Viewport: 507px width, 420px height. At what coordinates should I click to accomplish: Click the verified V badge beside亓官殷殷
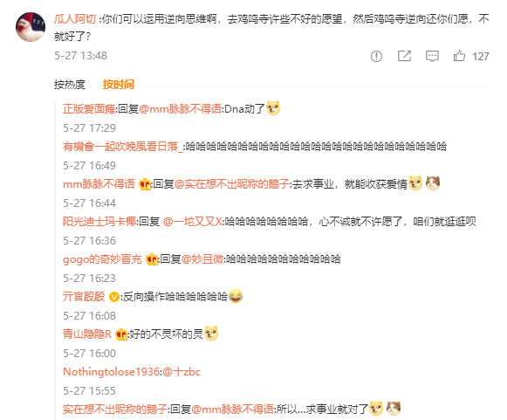[113, 297]
